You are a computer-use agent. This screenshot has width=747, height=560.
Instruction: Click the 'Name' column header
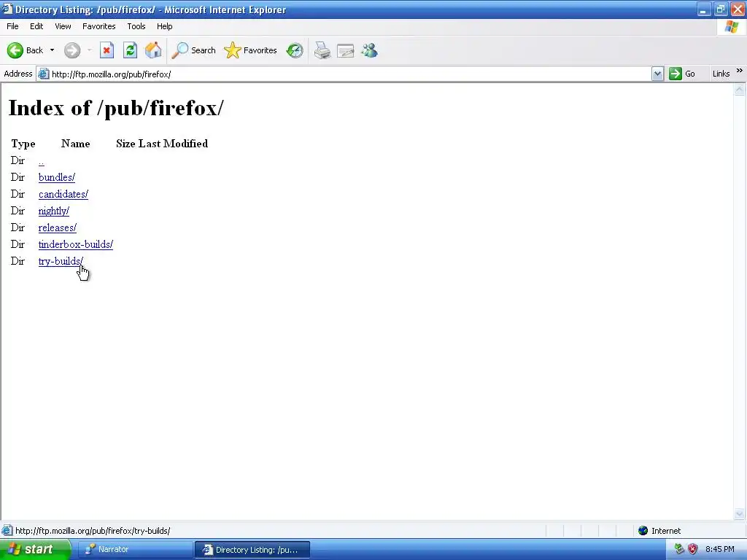pyautogui.click(x=75, y=144)
